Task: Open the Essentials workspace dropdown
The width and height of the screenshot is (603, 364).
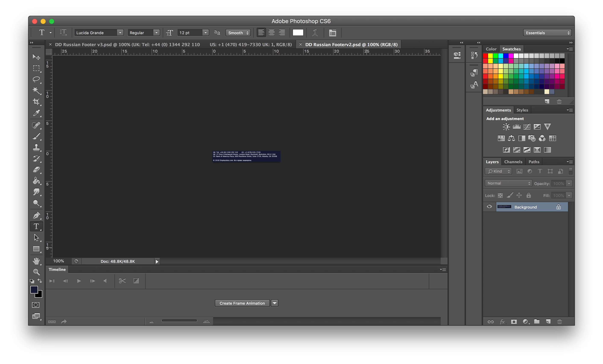Action: pos(547,32)
